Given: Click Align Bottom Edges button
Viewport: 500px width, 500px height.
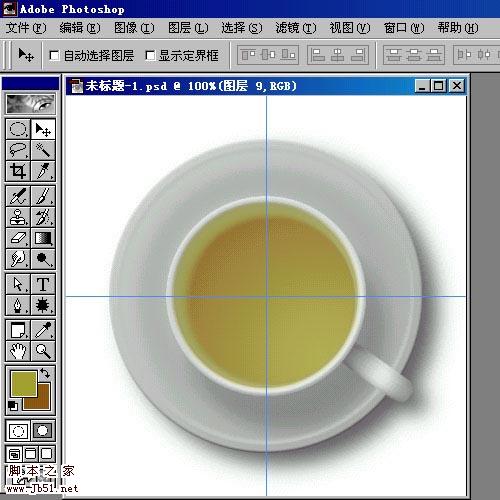Looking at the screenshot, I should point(288,55).
